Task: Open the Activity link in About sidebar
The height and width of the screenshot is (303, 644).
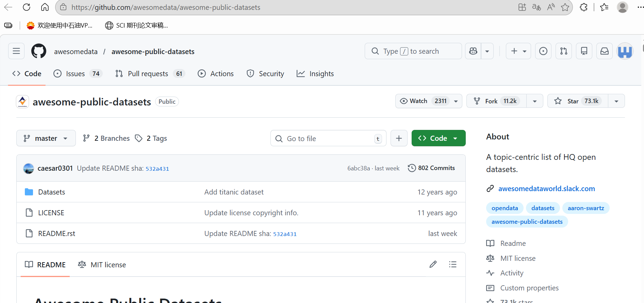Action: pos(512,273)
